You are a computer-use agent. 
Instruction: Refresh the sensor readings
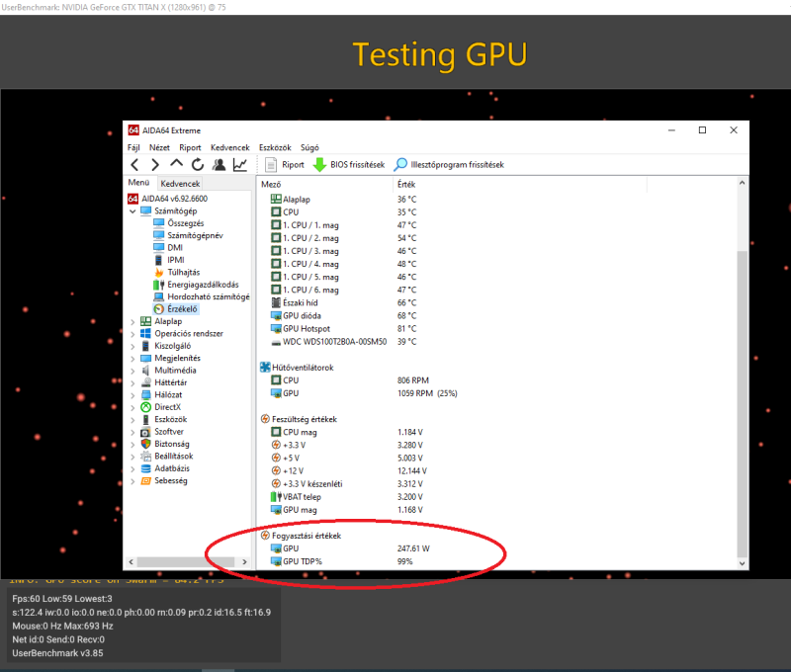[197, 164]
